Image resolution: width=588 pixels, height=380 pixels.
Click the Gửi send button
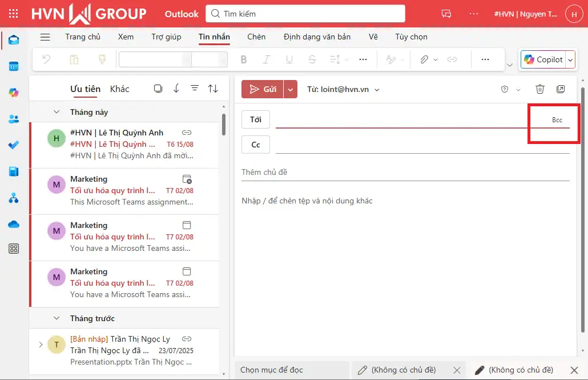263,89
